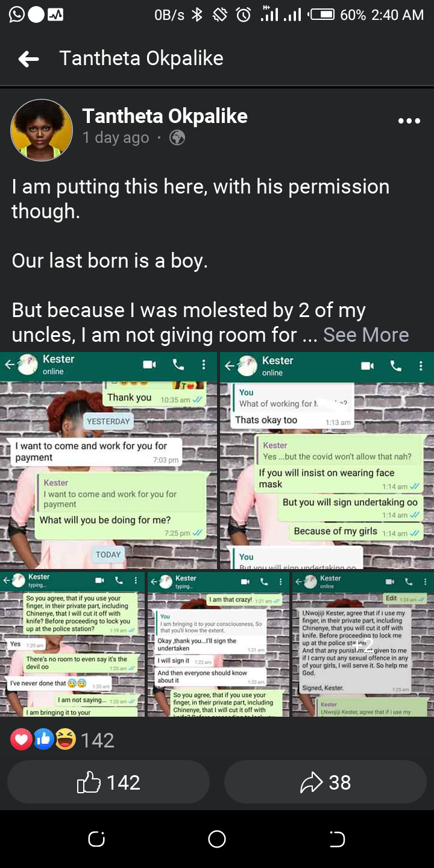This screenshot has height=868, width=434.
Task: Tap the Android back navigation button
Action: pyautogui.click(x=337, y=838)
